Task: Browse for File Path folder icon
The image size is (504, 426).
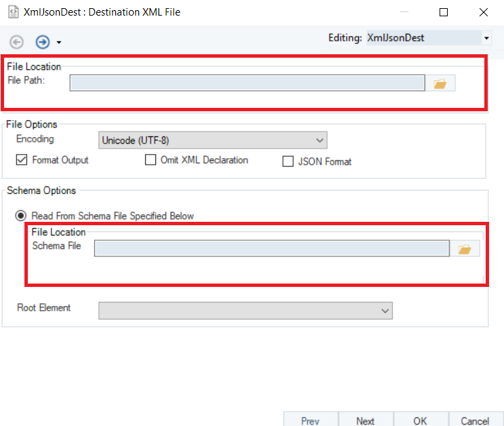Action: click(x=440, y=83)
